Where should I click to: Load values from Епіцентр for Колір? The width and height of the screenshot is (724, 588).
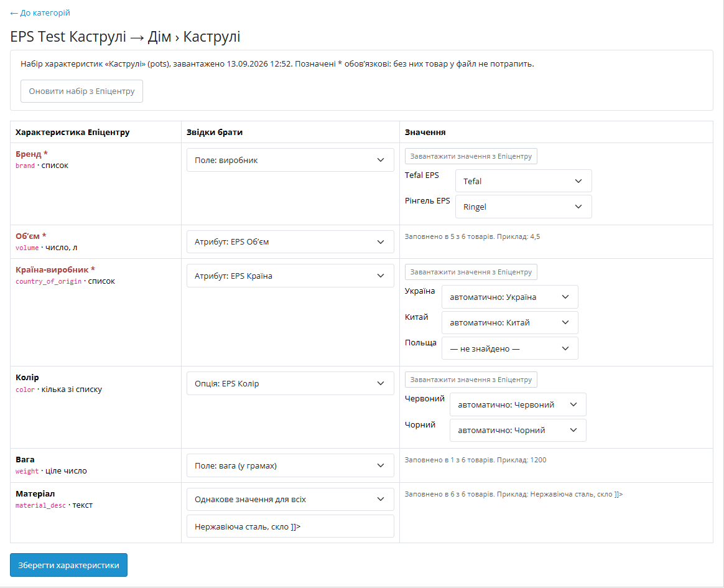click(471, 379)
